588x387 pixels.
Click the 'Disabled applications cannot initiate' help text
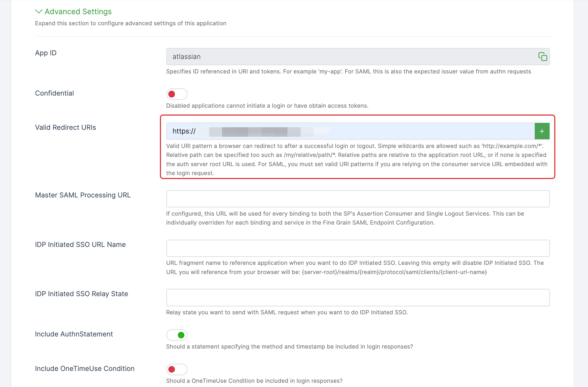(267, 106)
